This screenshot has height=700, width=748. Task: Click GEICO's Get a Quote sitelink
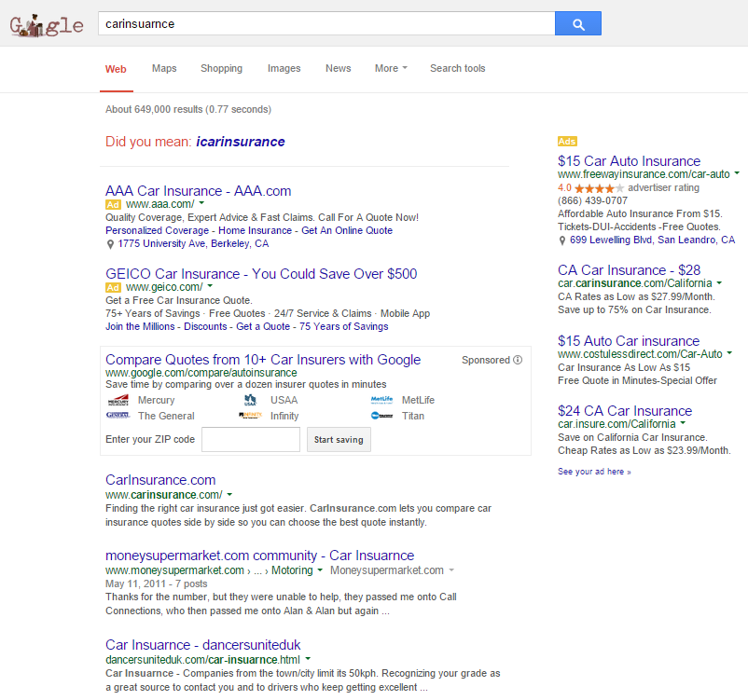[x=263, y=326]
